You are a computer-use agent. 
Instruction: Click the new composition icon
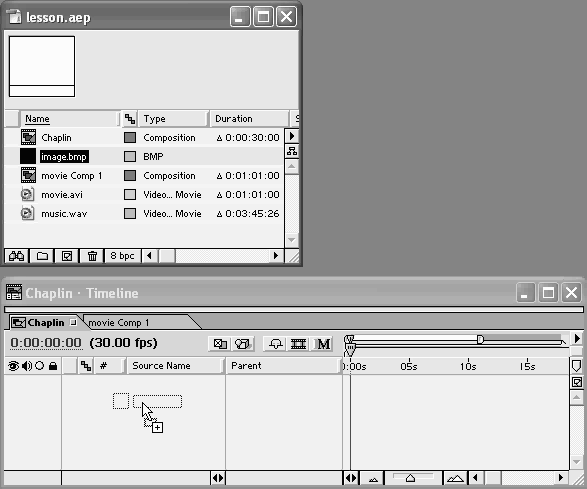point(67,256)
